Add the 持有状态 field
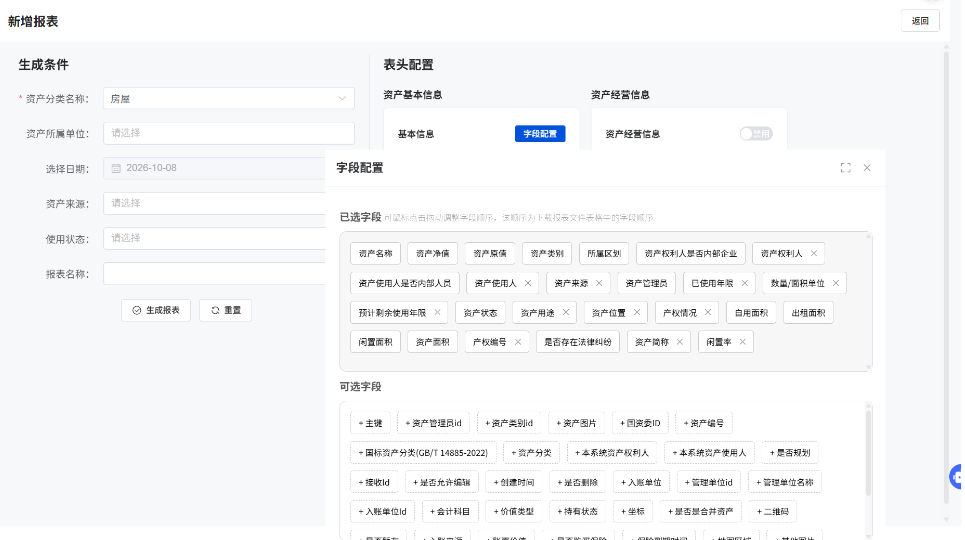Image resolution: width=965 pixels, height=540 pixels. point(577,512)
